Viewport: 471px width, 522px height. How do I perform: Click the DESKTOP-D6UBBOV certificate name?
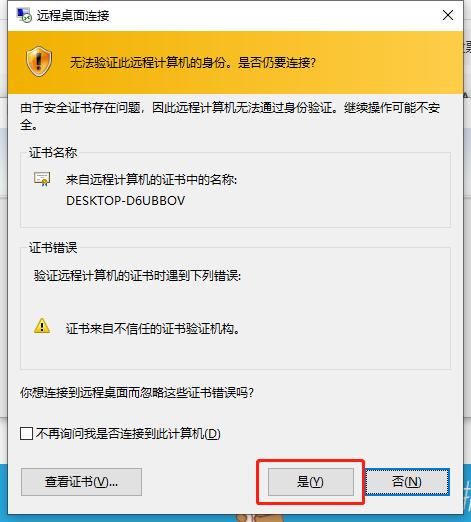[x=126, y=201]
